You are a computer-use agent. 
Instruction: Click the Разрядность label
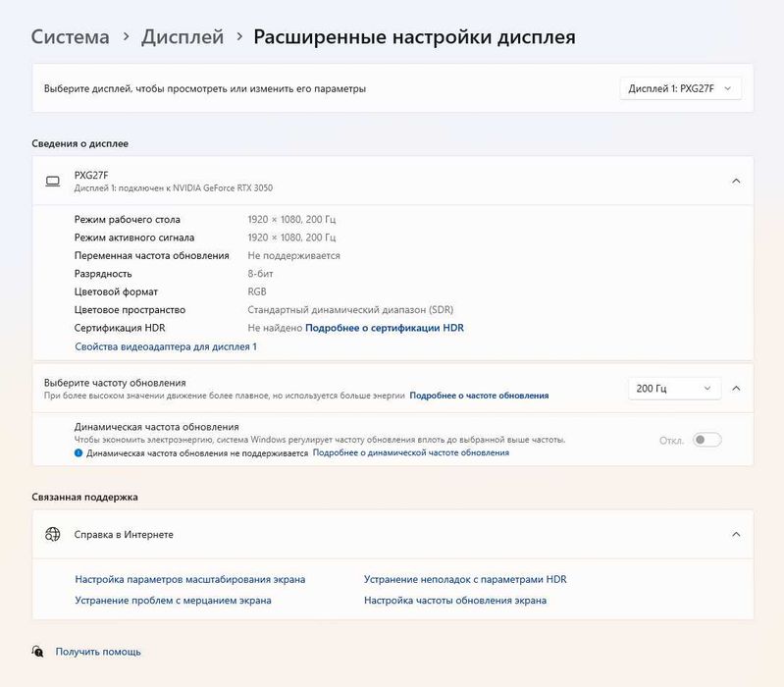pyautogui.click(x=103, y=274)
